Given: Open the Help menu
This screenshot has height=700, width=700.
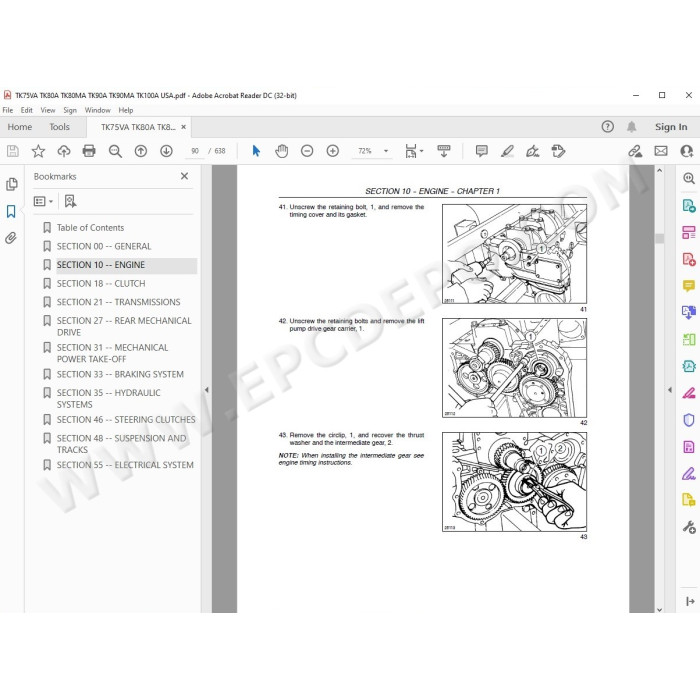Looking at the screenshot, I should (125, 110).
